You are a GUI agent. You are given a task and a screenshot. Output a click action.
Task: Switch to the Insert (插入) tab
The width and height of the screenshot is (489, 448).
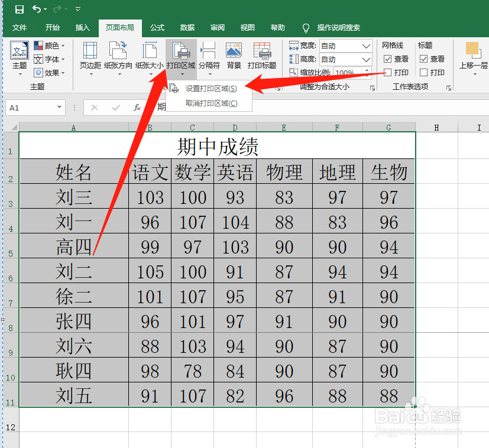pos(83,28)
